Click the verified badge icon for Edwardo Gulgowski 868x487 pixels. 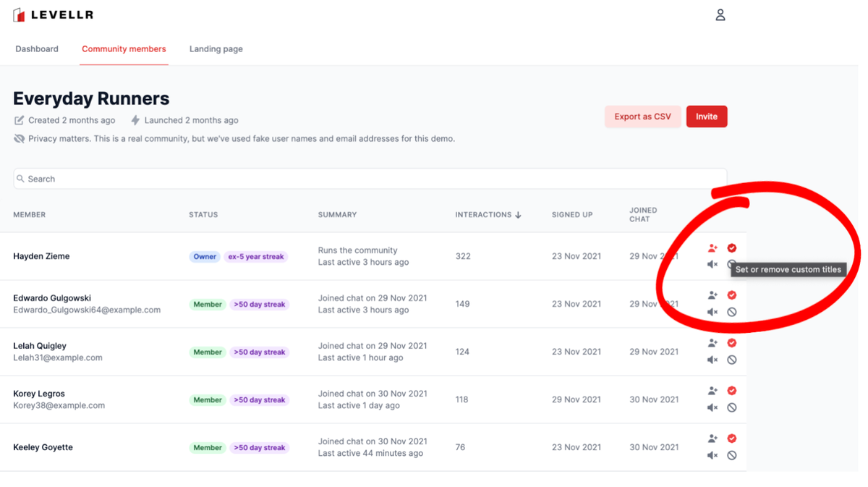point(732,295)
